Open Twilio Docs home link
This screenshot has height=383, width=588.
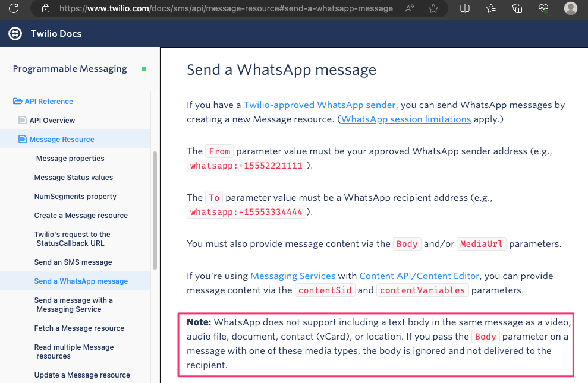pos(56,34)
